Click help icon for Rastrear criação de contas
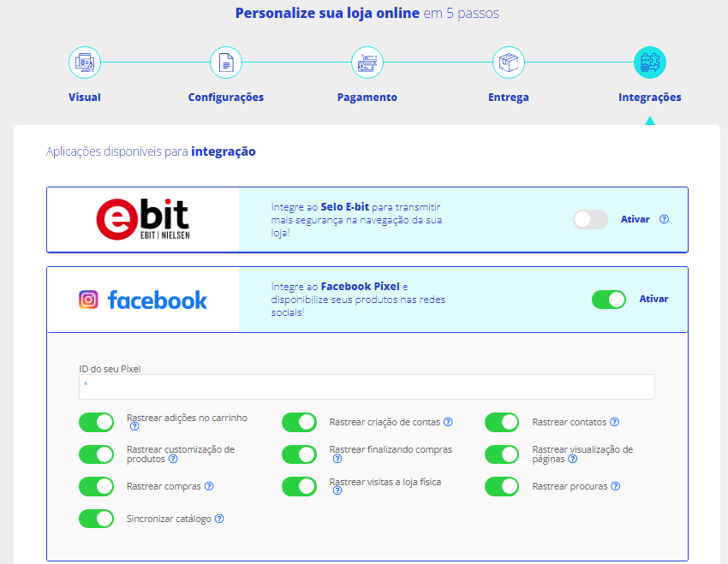Image resolution: width=728 pixels, height=564 pixels. [448, 422]
